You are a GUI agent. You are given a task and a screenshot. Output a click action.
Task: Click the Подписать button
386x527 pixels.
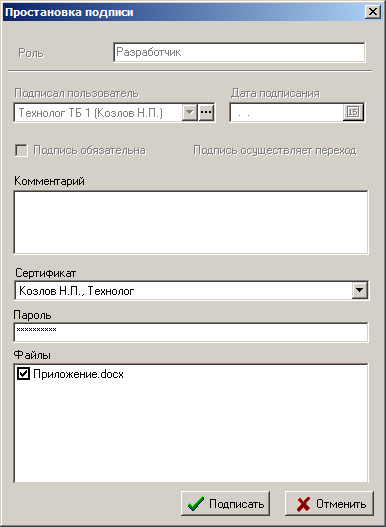point(225,503)
